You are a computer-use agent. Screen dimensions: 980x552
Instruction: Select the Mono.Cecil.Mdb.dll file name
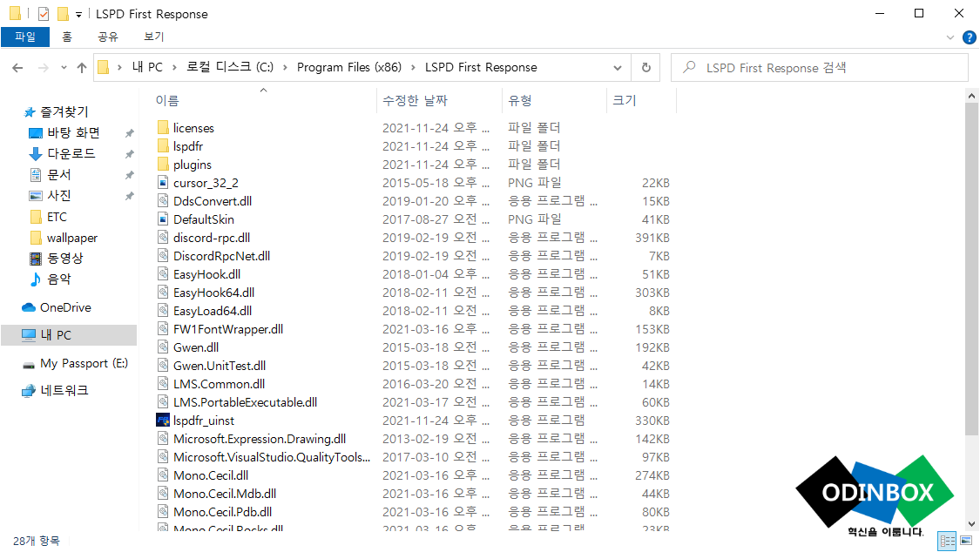pos(225,494)
